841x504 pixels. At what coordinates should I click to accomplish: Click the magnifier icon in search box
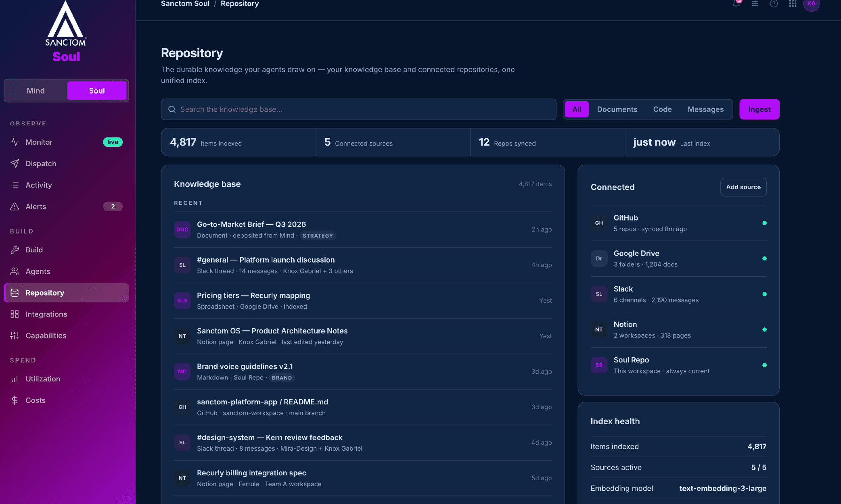coord(172,109)
